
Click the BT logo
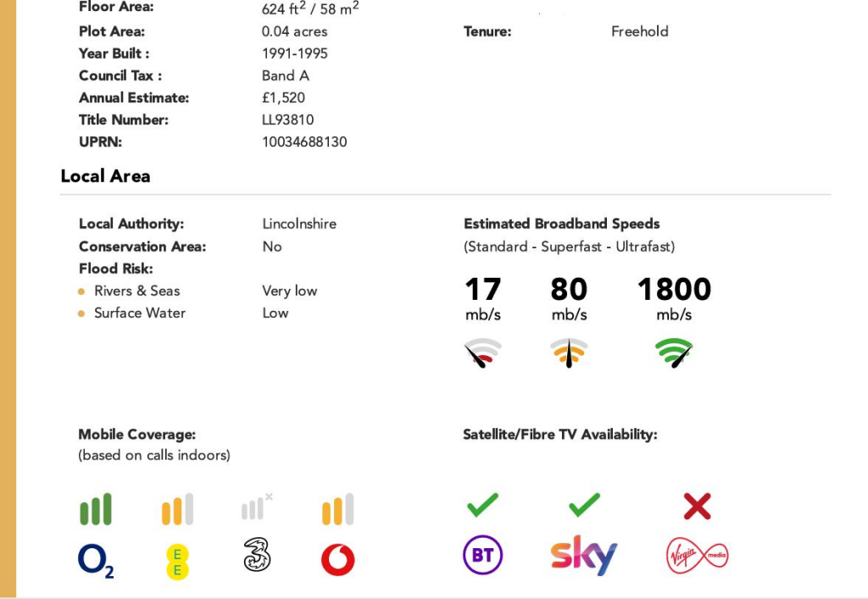coord(483,556)
